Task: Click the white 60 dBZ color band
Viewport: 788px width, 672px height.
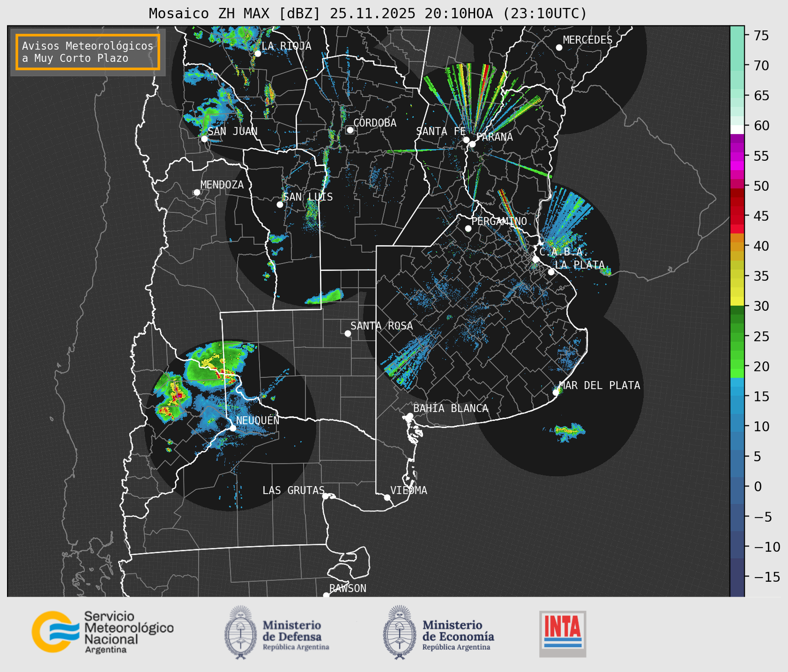Action: 737,129
